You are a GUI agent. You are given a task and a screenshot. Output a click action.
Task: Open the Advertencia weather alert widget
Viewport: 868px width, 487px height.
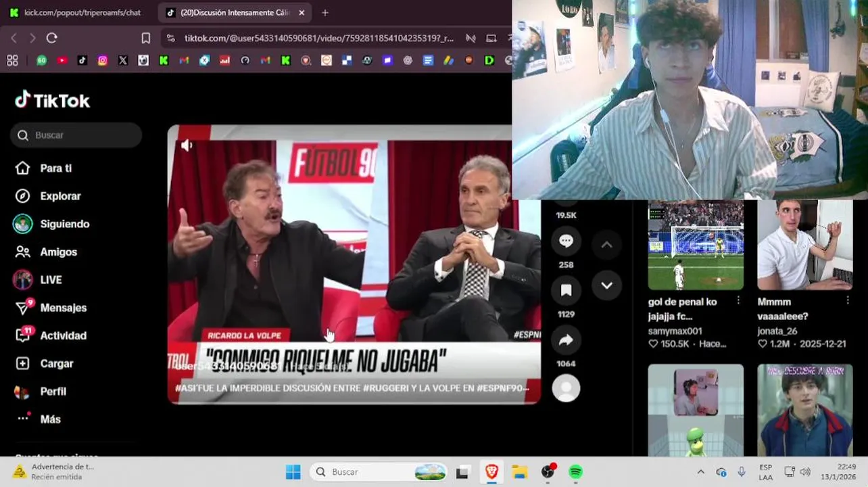pos(54,472)
